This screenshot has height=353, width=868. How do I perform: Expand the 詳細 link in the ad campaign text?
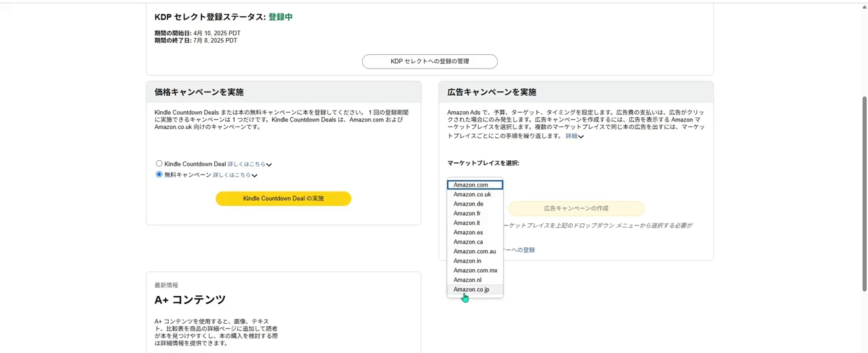pos(574,136)
